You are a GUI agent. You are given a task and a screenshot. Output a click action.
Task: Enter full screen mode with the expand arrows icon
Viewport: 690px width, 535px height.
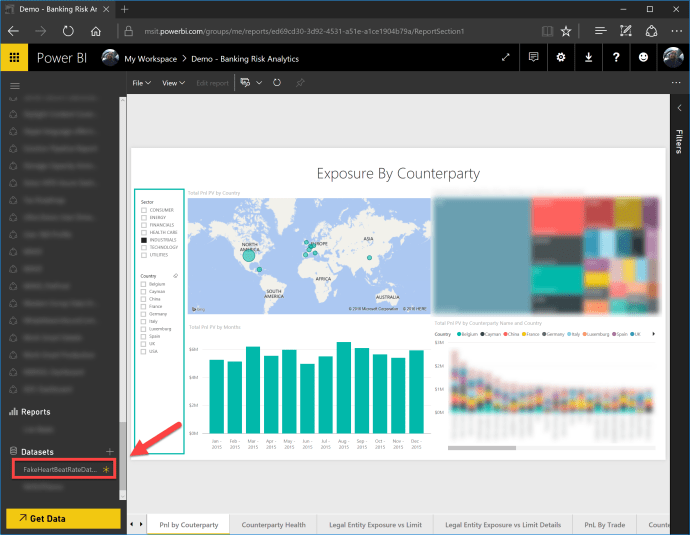pyautogui.click(x=506, y=57)
